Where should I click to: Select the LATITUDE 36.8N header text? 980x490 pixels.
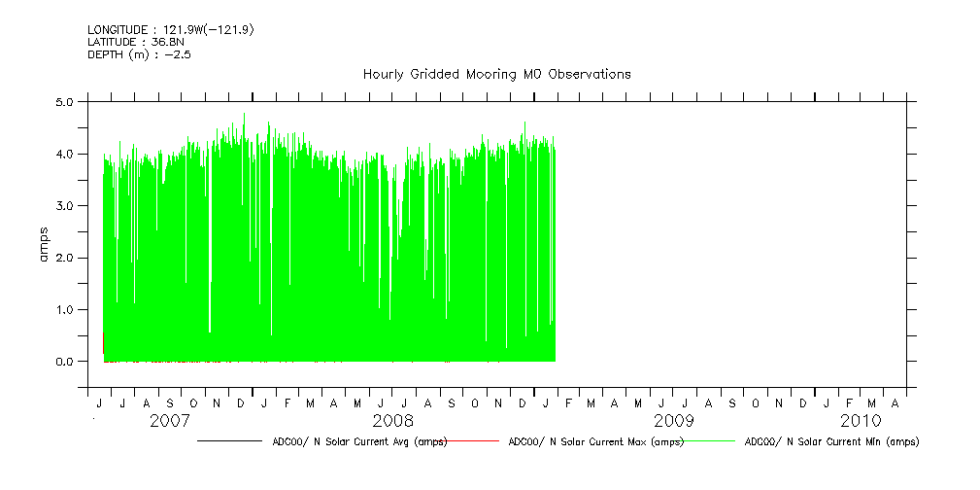click(x=136, y=43)
